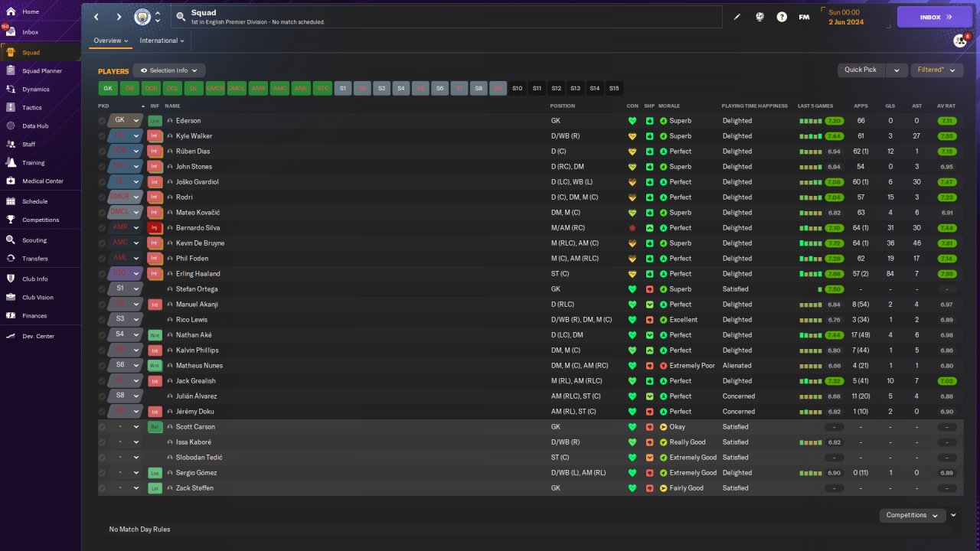Expand the Selection Info dropdown

169,70
